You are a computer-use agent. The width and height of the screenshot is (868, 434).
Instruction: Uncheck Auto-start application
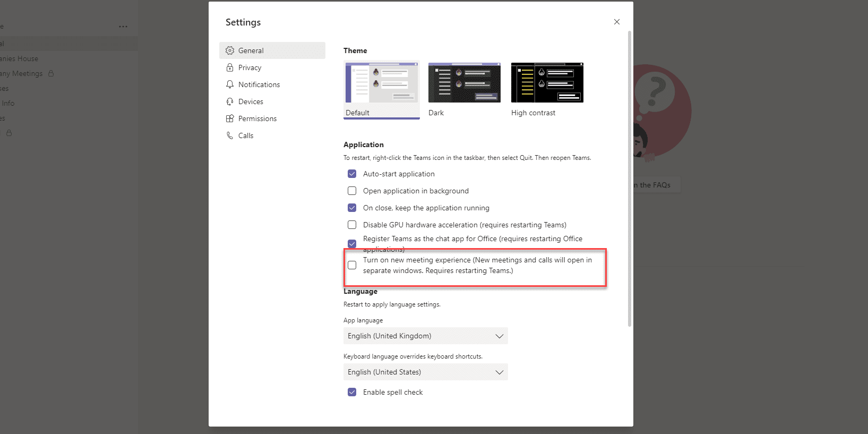pos(352,174)
